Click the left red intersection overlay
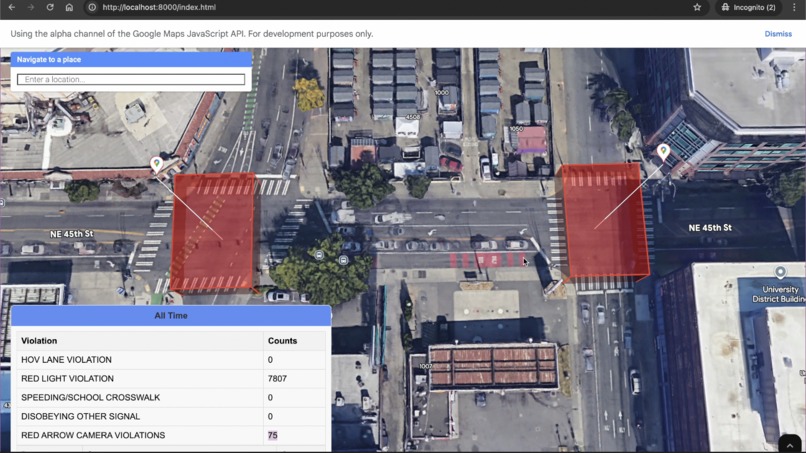The width and height of the screenshot is (806, 453). [213, 231]
